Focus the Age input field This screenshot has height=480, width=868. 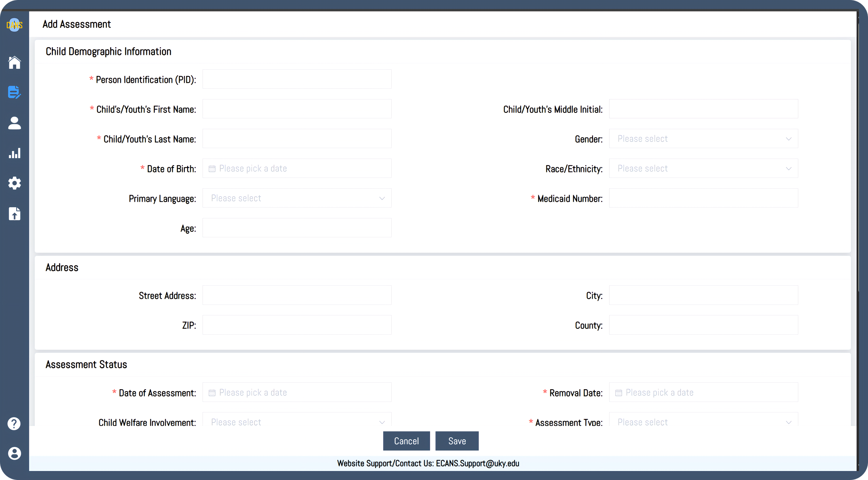click(x=297, y=228)
